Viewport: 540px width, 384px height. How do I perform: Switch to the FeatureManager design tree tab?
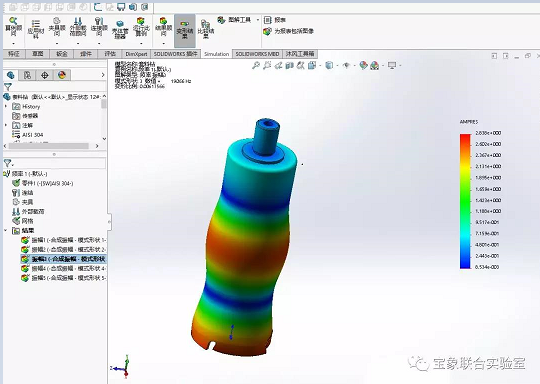[x=11, y=75]
